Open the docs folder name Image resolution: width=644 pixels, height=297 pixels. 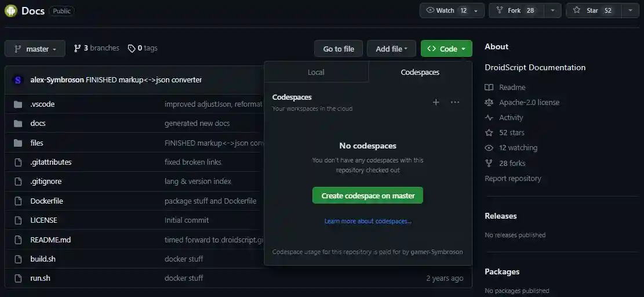(x=38, y=124)
